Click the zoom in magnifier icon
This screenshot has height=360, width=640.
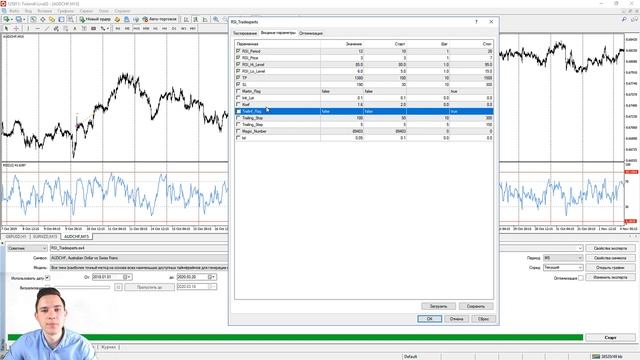[x=216, y=19]
